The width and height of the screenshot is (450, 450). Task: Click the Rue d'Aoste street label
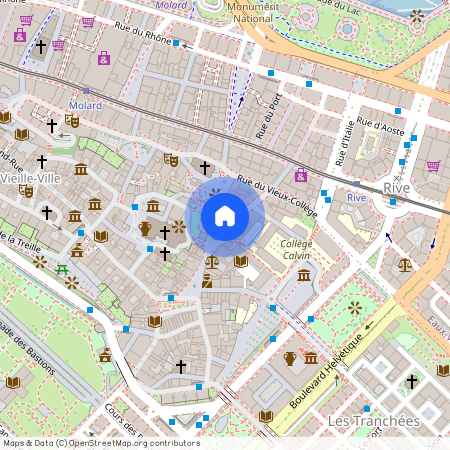tap(380, 126)
